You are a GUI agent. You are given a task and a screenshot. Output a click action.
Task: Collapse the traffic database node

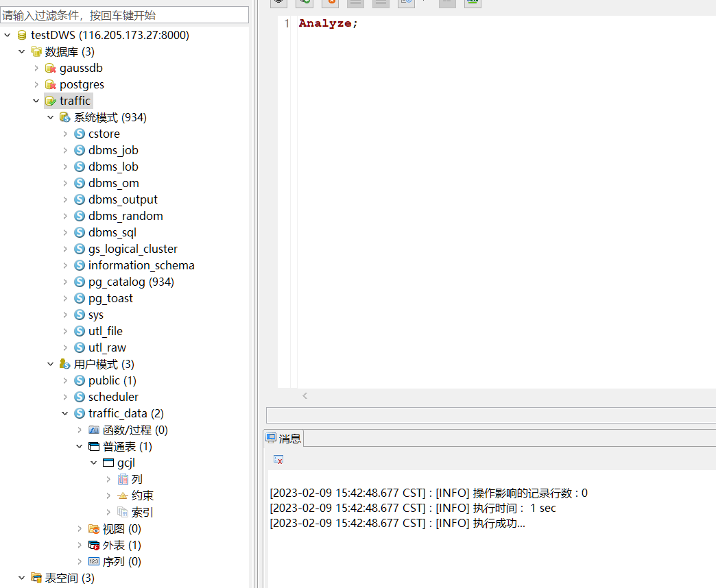[x=36, y=101]
